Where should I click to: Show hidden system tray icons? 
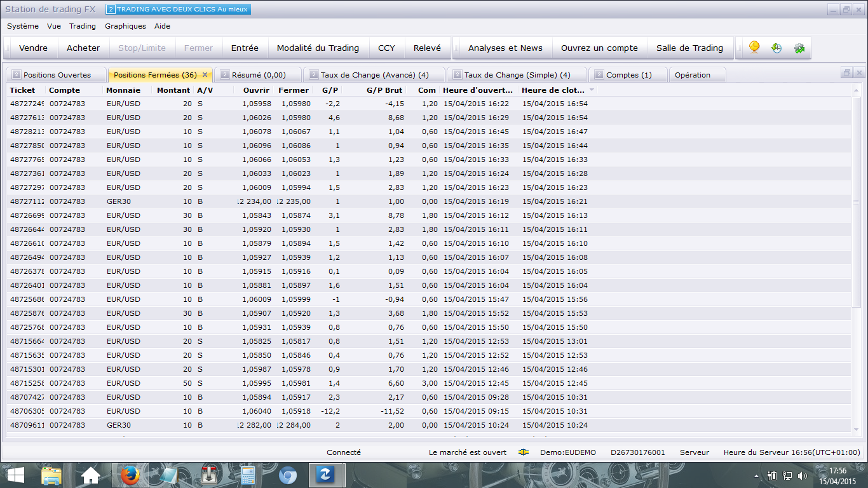point(756,475)
